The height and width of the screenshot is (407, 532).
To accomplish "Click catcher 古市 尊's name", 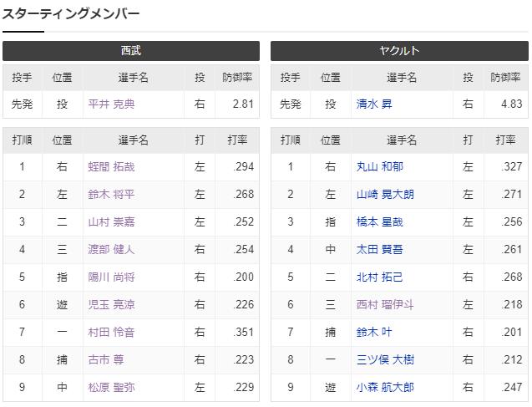I will pos(105,360).
